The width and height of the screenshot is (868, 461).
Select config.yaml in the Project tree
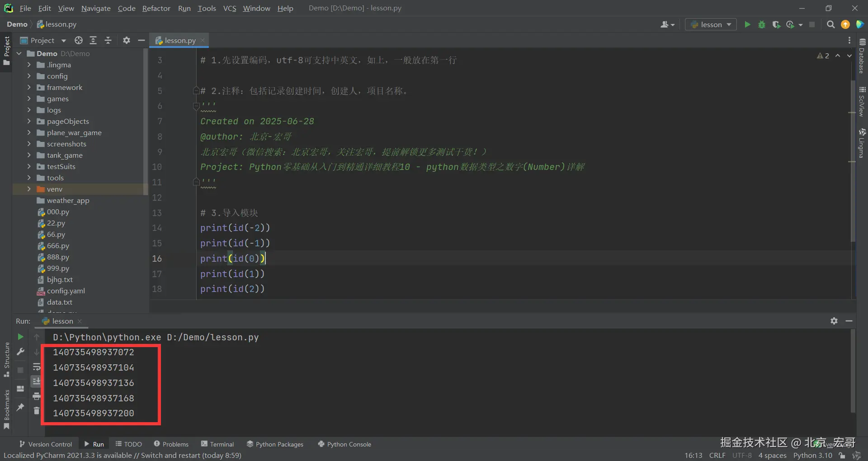click(x=66, y=291)
